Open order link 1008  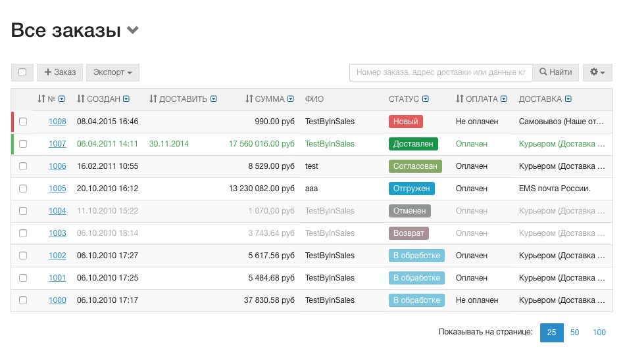click(x=57, y=122)
